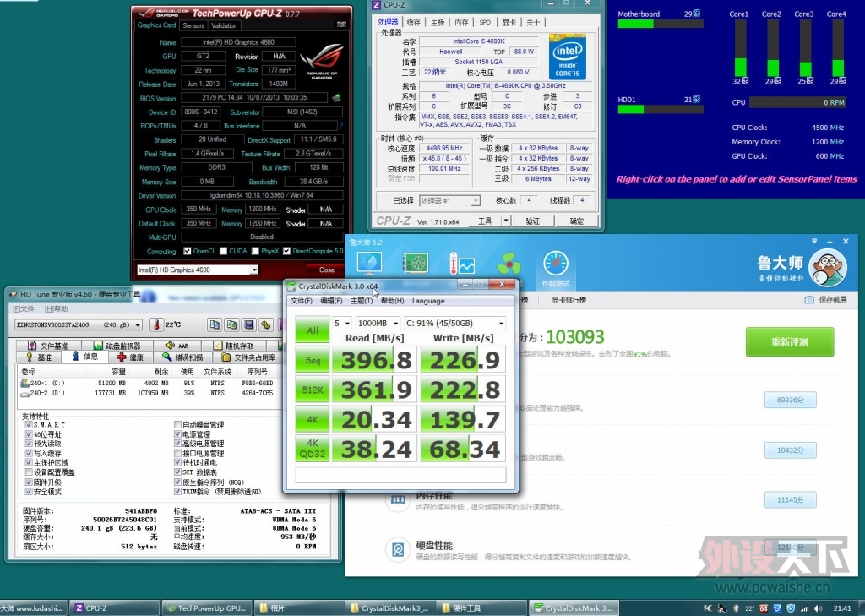Image resolution: width=865 pixels, height=616 pixels.
Task: Click the Seq test button
Action: pos(313,360)
